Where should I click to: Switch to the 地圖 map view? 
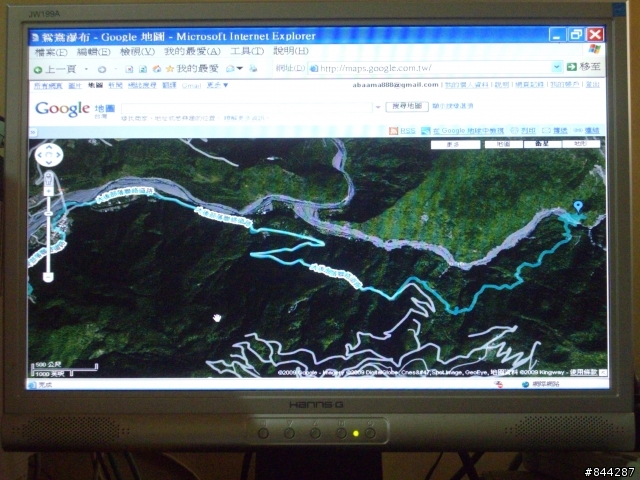503,144
